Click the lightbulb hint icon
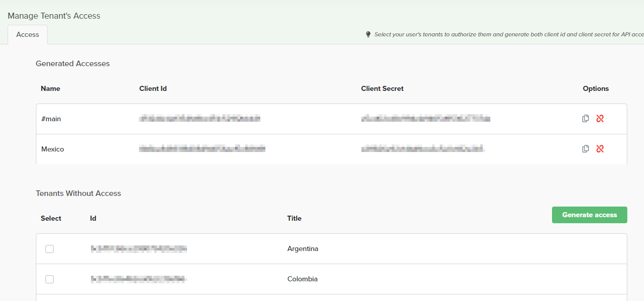This screenshot has height=301, width=644. 368,34
